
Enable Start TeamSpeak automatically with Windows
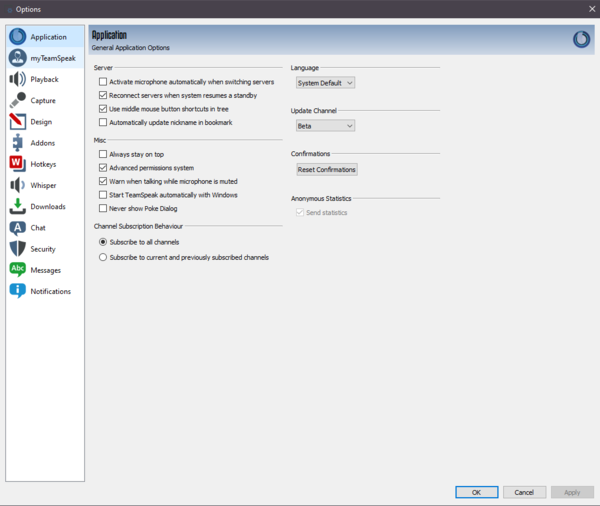pyautogui.click(x=103, y=195)
